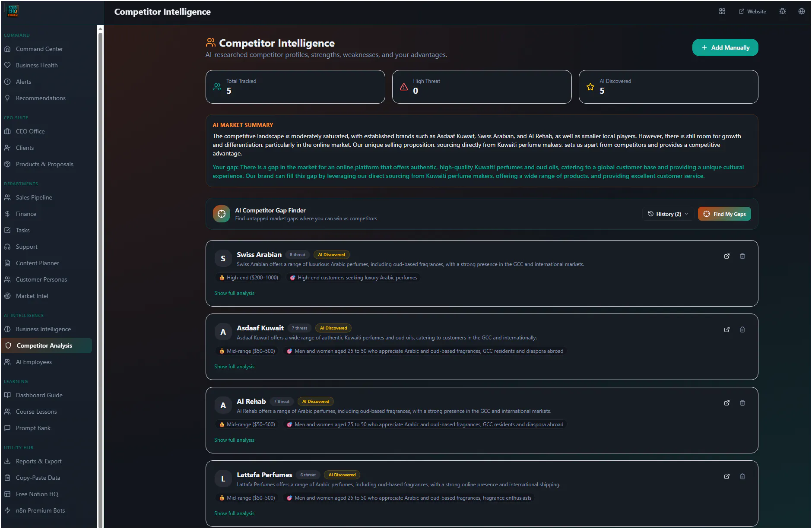Open Prompt Bank
The height and width of the screenshot is (529, 812).
click(x=47, y=428)
